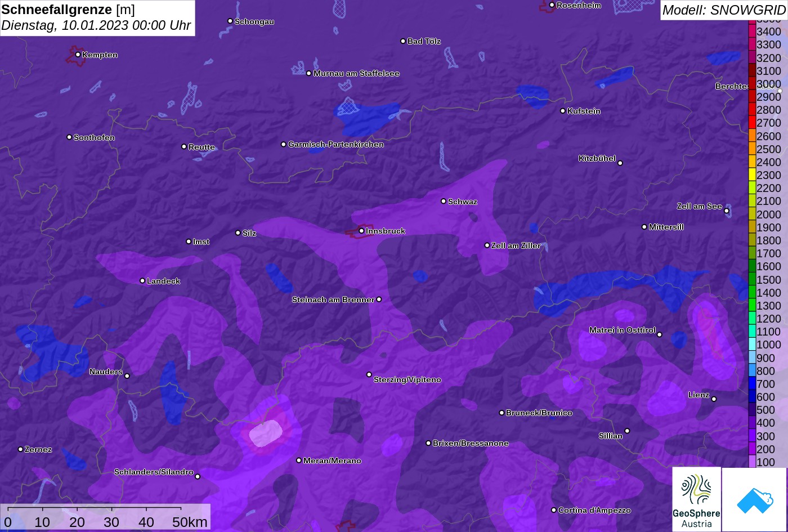Click the Kufstein location marker

[563, 111]
